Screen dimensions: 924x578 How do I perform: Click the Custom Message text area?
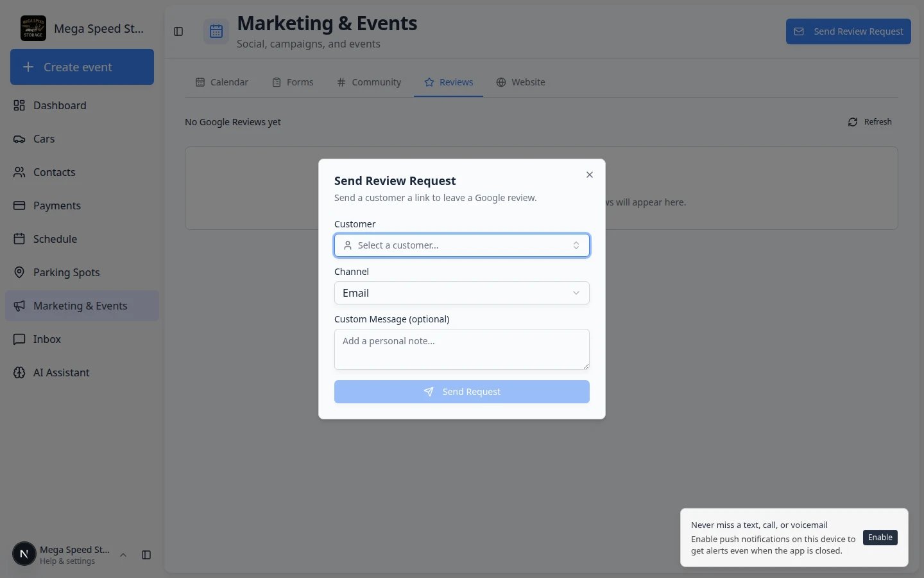click(x=462, y=349)
